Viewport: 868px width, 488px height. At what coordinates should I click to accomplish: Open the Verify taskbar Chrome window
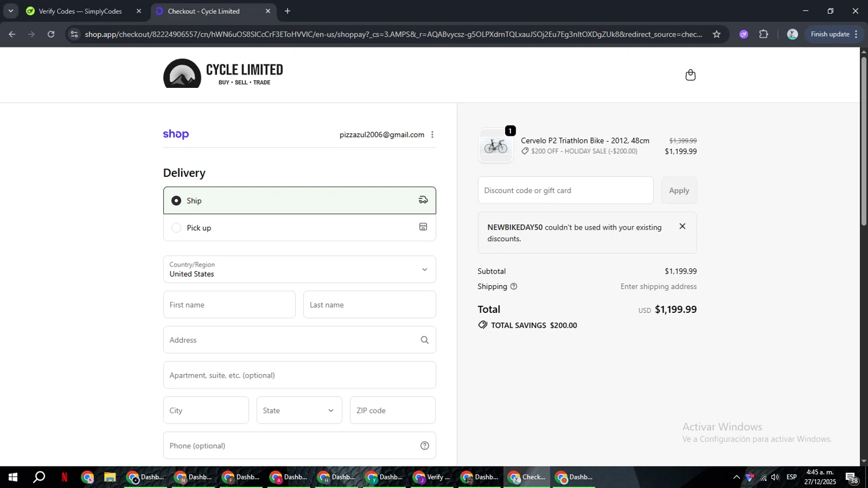432,477
